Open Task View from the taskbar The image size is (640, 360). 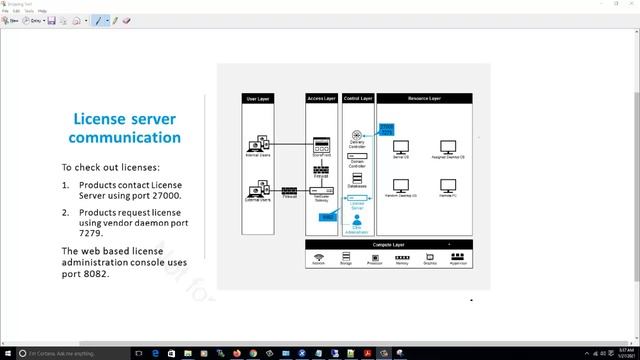[139, 353]
